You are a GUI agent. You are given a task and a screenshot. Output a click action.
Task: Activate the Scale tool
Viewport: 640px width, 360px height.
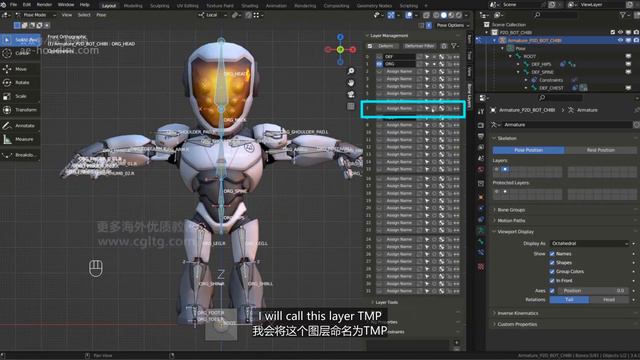click(x=20, y=96)
